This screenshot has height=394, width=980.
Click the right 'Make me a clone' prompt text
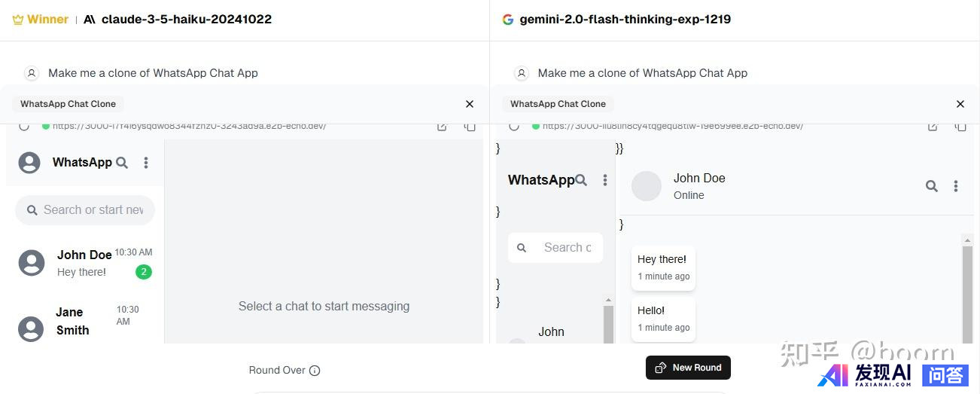point(643,73)
